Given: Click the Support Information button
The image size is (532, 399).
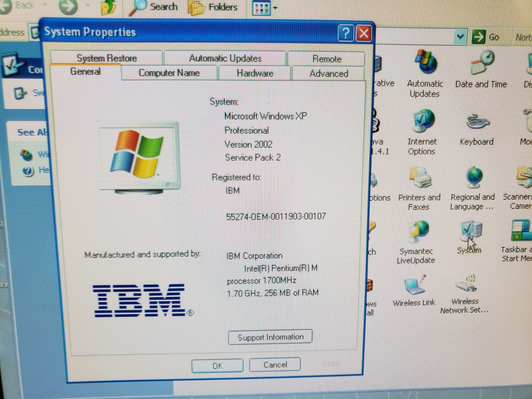Looking at the screenshot, I should 270,337.
